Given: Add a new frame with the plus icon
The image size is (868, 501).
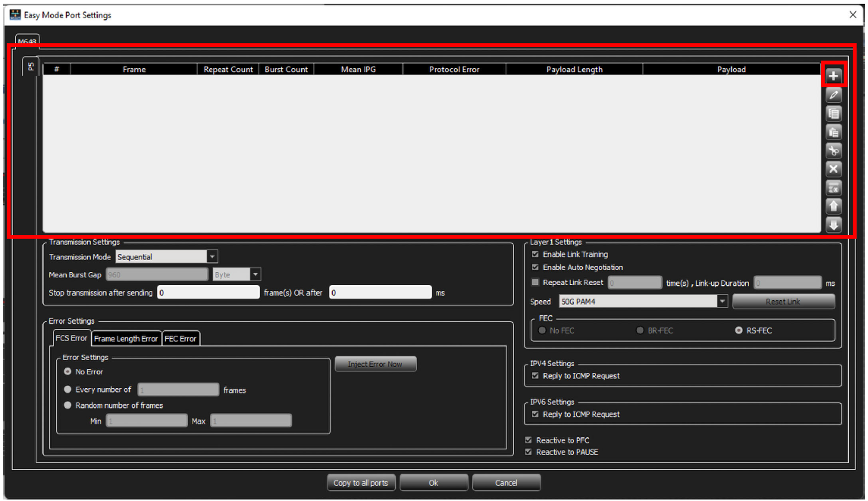Looking at the screenshot, I should point(834,76).
